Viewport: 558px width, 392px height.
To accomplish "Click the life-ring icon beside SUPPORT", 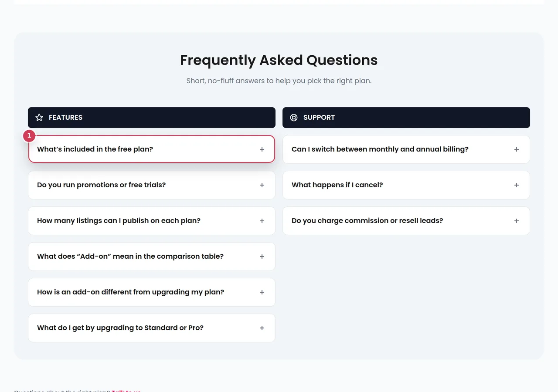I will point(294,117).
